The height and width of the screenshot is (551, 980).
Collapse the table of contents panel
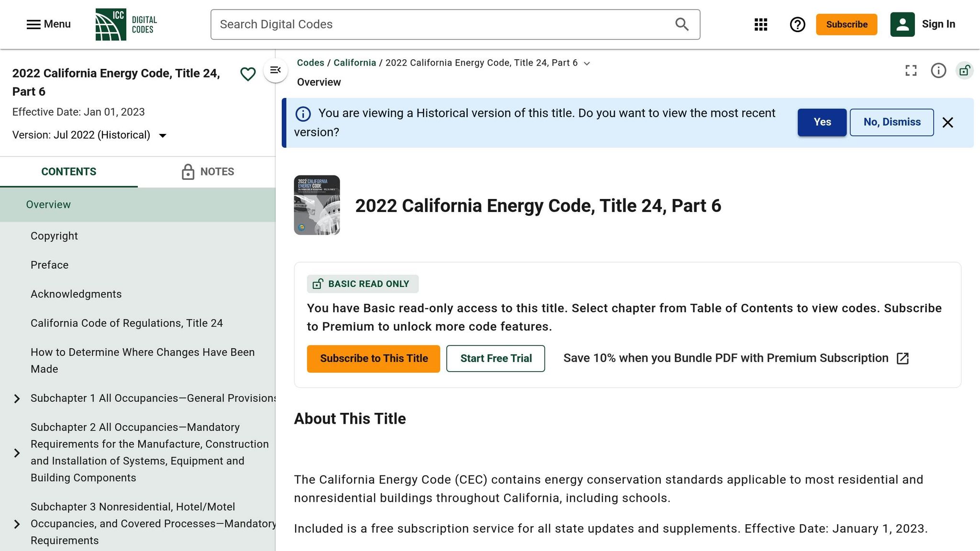(276, 70)
